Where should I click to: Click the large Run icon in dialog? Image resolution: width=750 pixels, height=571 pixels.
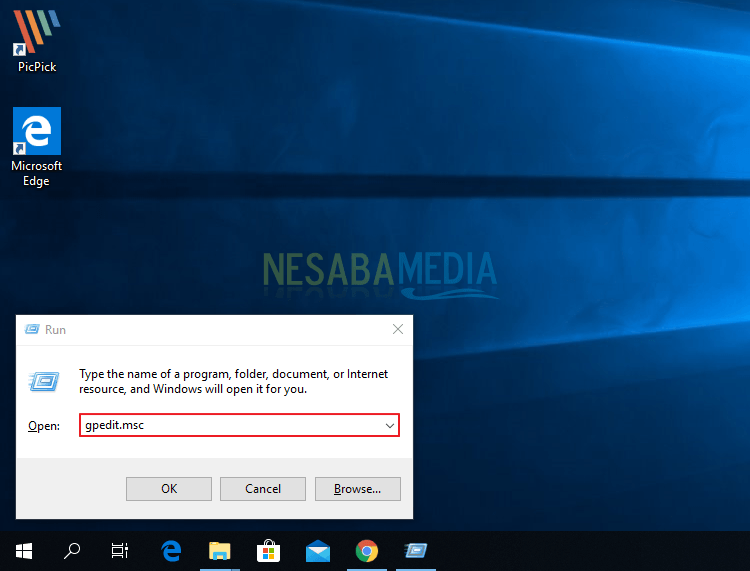tap(44, 381)
